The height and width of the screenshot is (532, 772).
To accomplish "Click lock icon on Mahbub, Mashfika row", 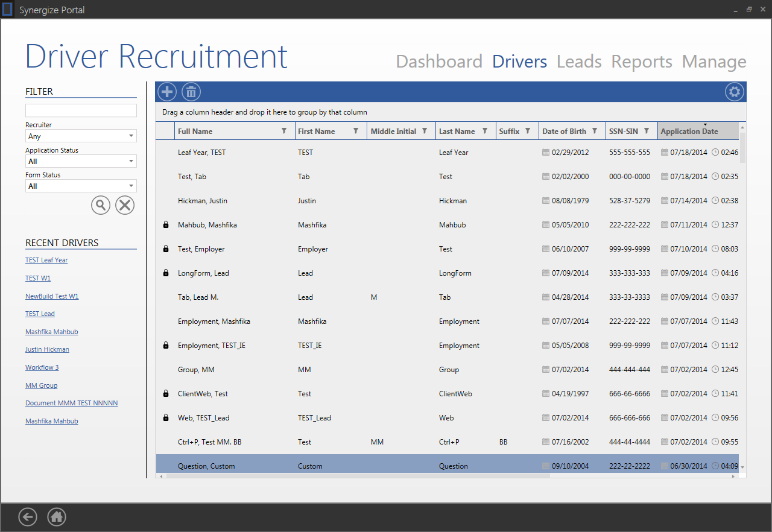I will point(166,225).
